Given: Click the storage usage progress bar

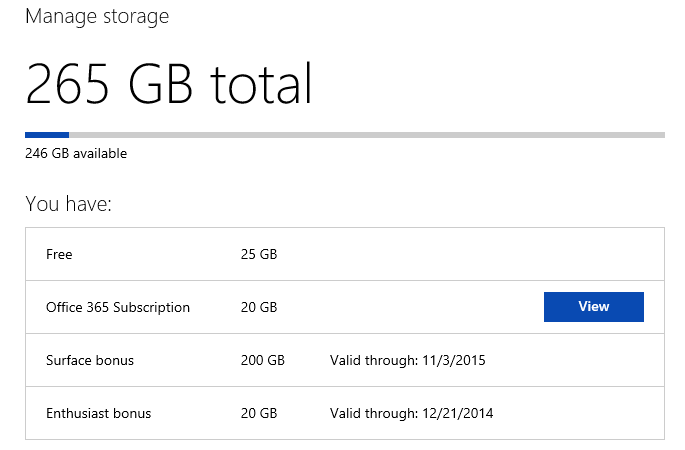Looking at the screenshot, I should click(344, 134).
